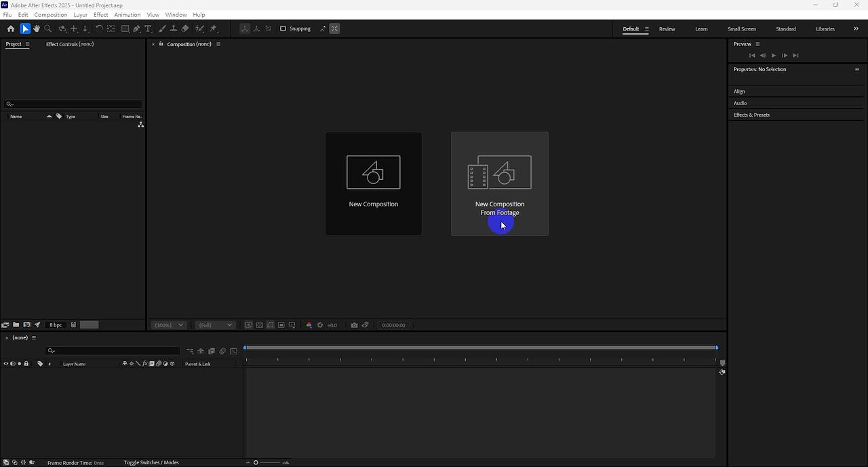This screenshot has width=868, height=467.
Task: Open the Composition menu
Action: pos(51,14)
